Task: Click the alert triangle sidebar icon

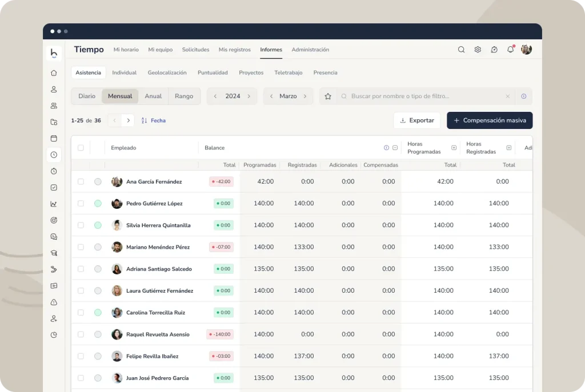Action: pos(54,302)
